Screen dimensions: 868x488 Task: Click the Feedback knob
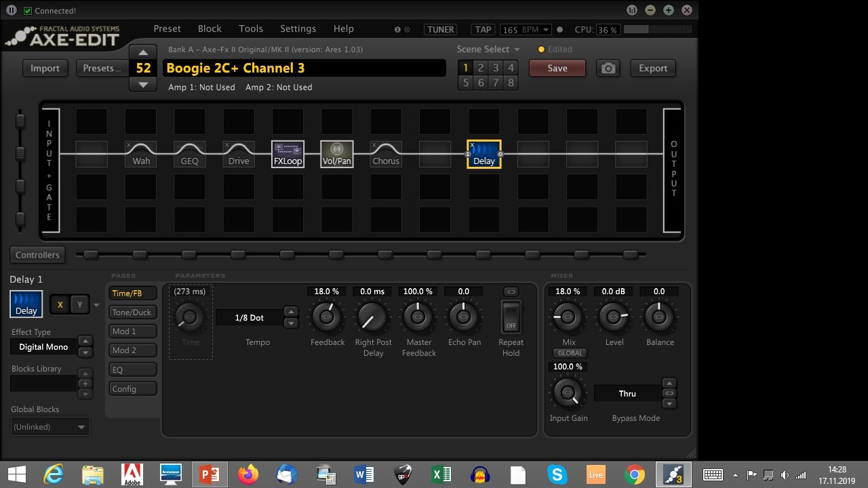click(x=327, y=317)
